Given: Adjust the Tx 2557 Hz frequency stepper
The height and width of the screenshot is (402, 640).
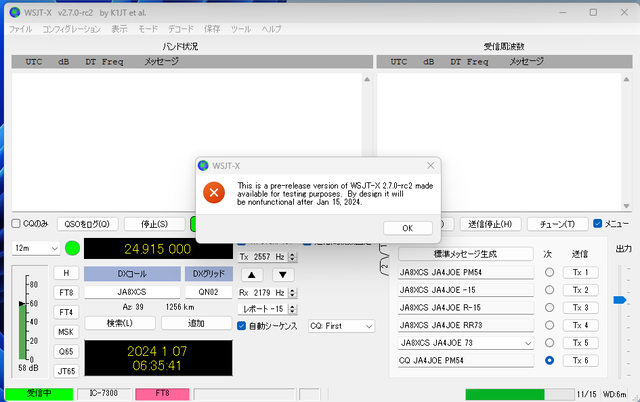Looking at the screenshot, I should (292, 257).
